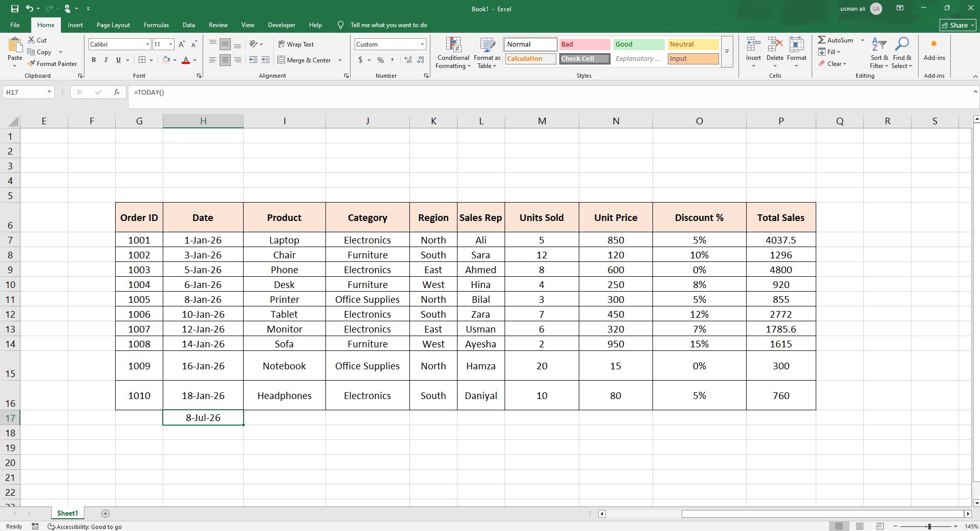Add a new sheet
980x531 pixels.
pos(105,513)
